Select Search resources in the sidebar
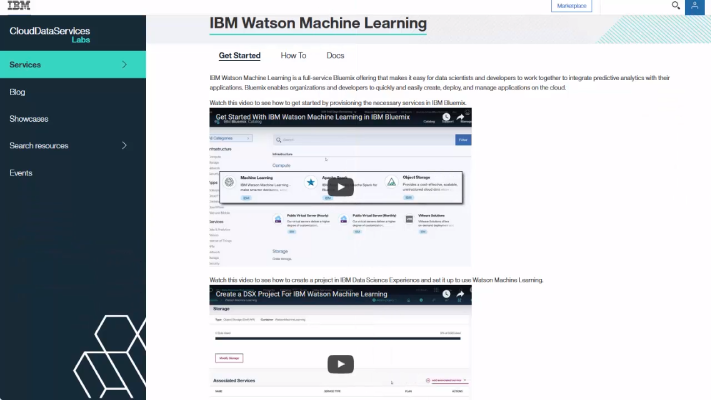The width and height of the screenshot is (712, 400). point(39,146)
